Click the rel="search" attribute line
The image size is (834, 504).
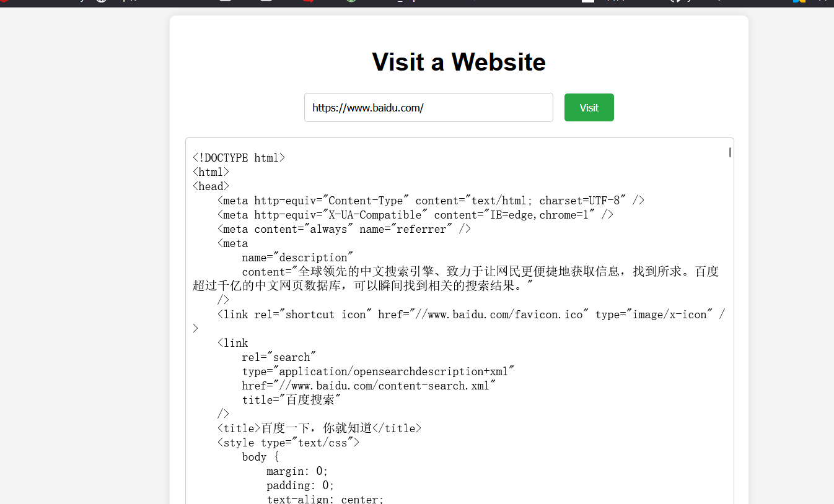[x=279, y=357]
